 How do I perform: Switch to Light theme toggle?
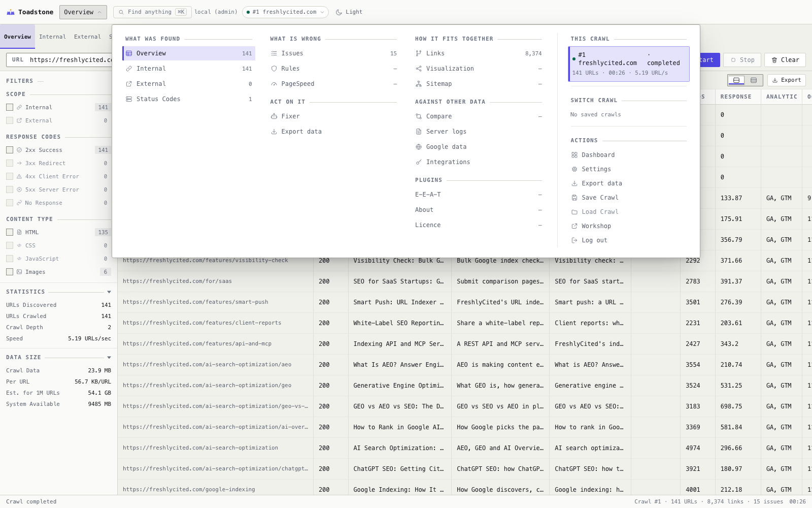tap(349, 12)
